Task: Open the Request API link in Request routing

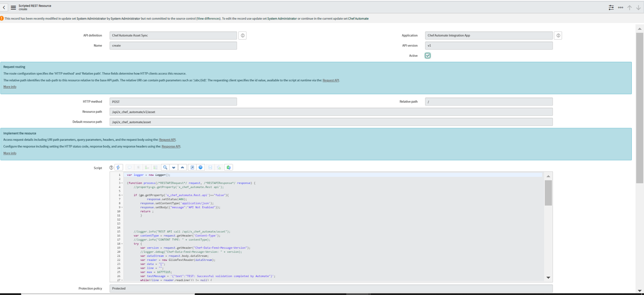Action: tap(330, 80)
